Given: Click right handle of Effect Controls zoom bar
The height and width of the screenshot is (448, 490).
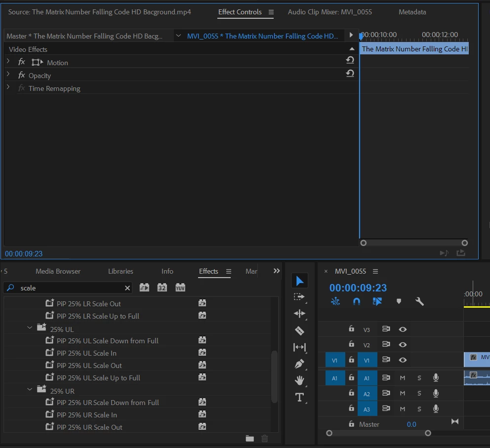Looking at the screenshot, I should pyautogui.click(x=465, y=243).
